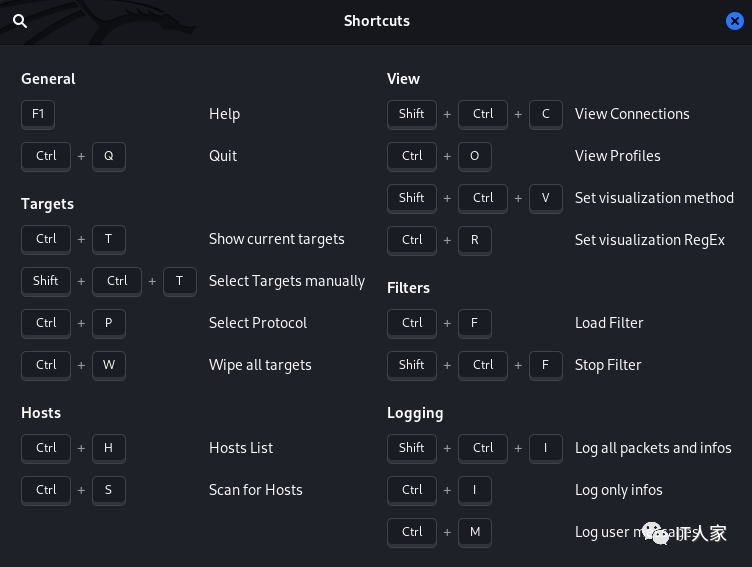
Task: Click the O key for View Profiles
Action: point(475,156)
